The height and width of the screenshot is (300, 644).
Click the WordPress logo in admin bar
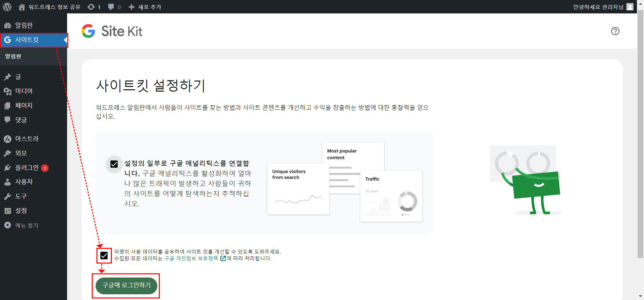tap(7, 7)
